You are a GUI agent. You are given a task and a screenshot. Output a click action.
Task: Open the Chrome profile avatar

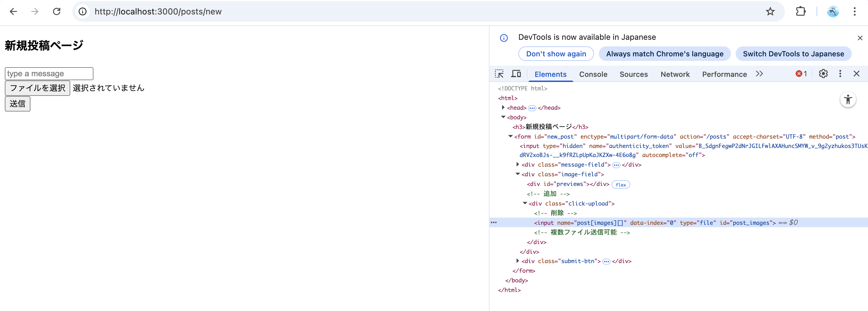(833, 11)
